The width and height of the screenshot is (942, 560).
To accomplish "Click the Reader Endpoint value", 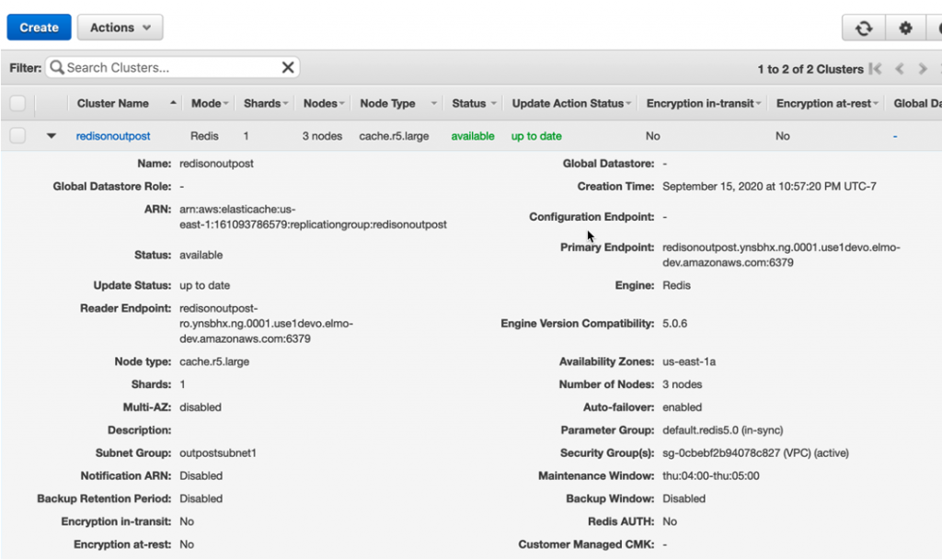I will [266, 323].
